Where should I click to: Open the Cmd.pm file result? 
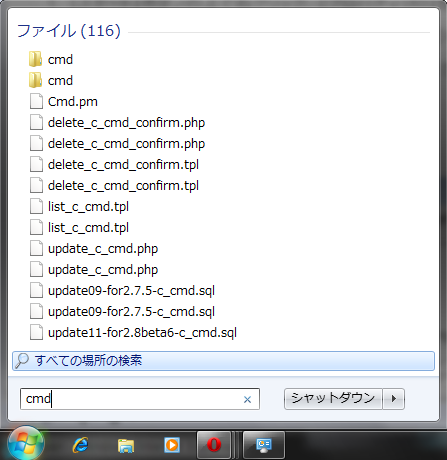pos(73,102)
